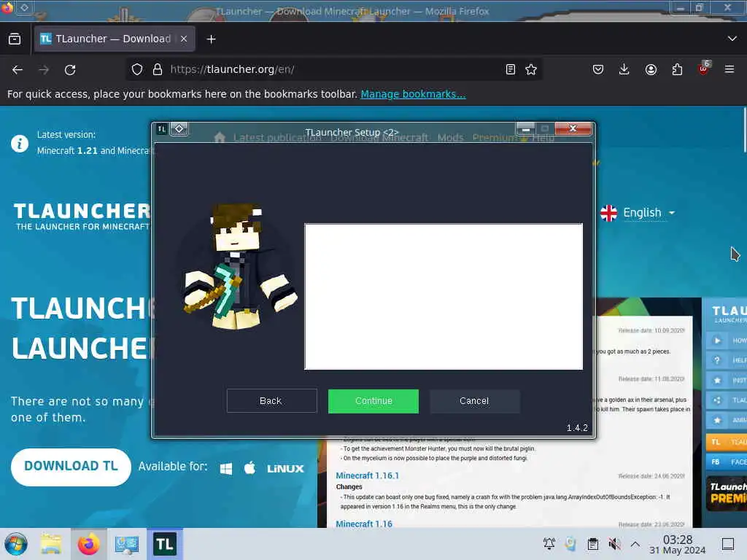Screen dimensions: 747x560
Task: Click the LINUX download icon
Action: 285,469
